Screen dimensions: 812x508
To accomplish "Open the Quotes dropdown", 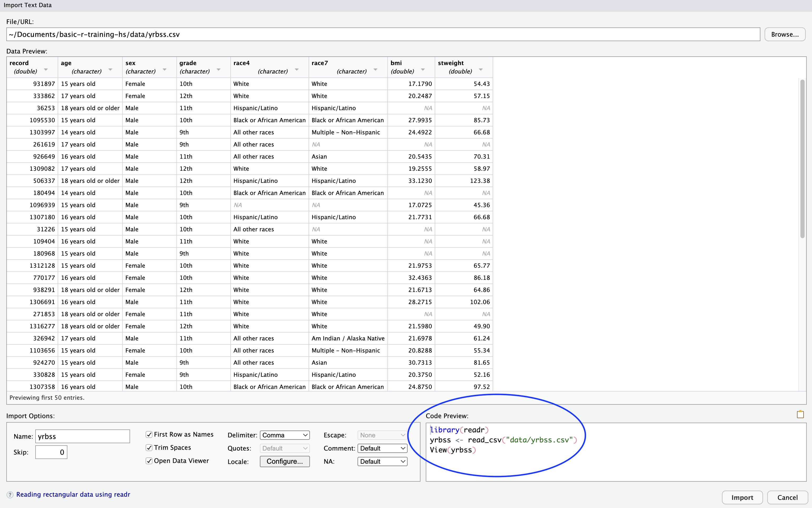I will [284, 448].
